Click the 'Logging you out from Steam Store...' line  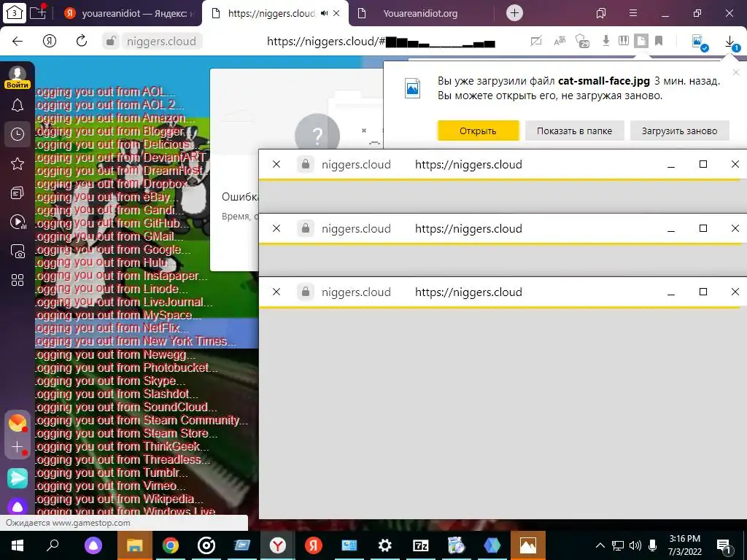126,433
